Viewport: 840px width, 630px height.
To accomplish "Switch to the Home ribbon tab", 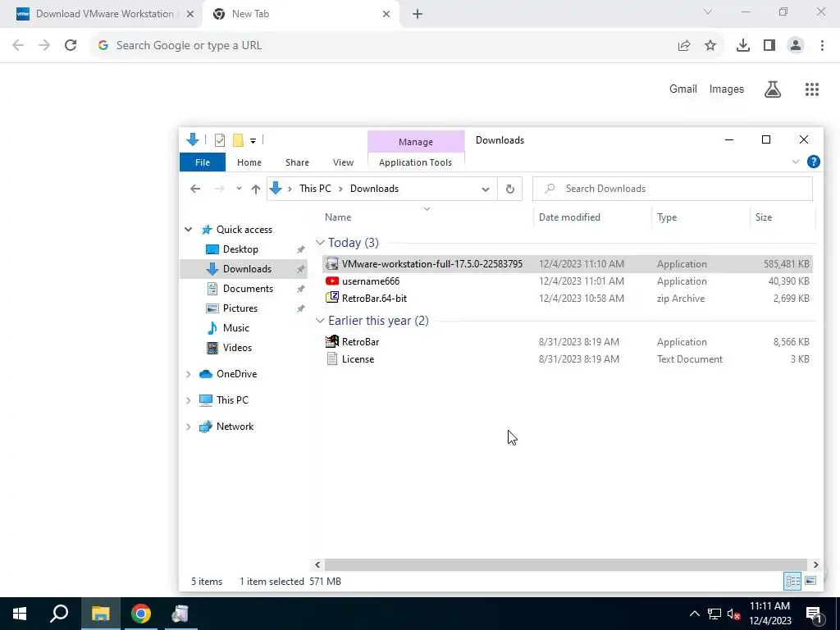I will [249, 162].
